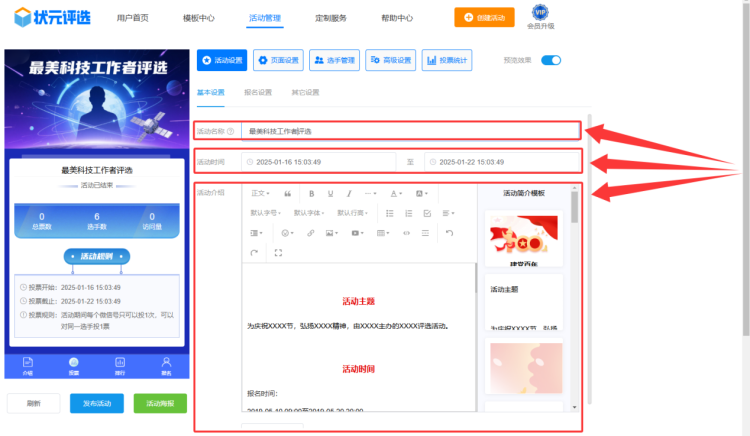Click the underline formatting icon
The height and width of the screenshot is (436, 750).
tap(330, 194)
